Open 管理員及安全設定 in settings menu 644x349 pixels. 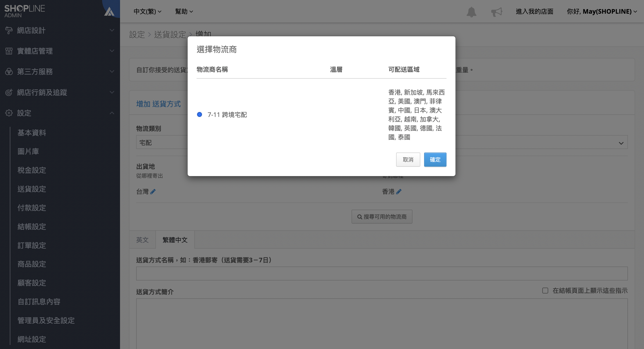(46, 321)
